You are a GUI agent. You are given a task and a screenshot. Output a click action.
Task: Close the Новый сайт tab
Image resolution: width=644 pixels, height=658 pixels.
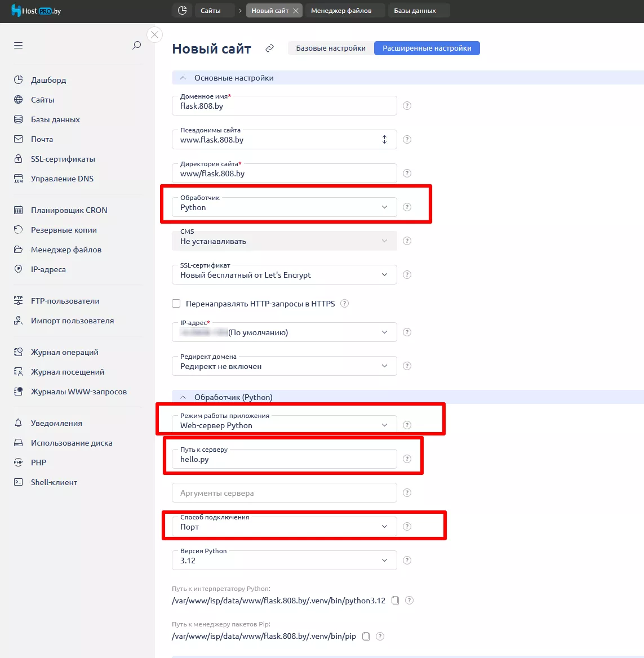pos(296,11)
